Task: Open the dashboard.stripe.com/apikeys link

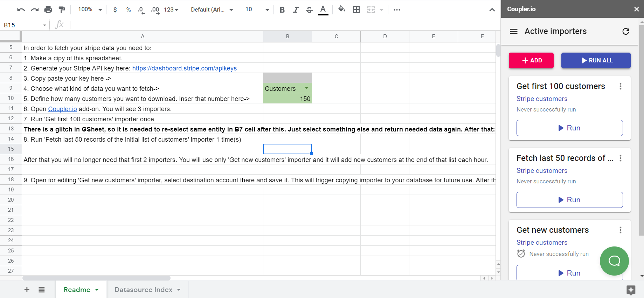Action: 185,68
